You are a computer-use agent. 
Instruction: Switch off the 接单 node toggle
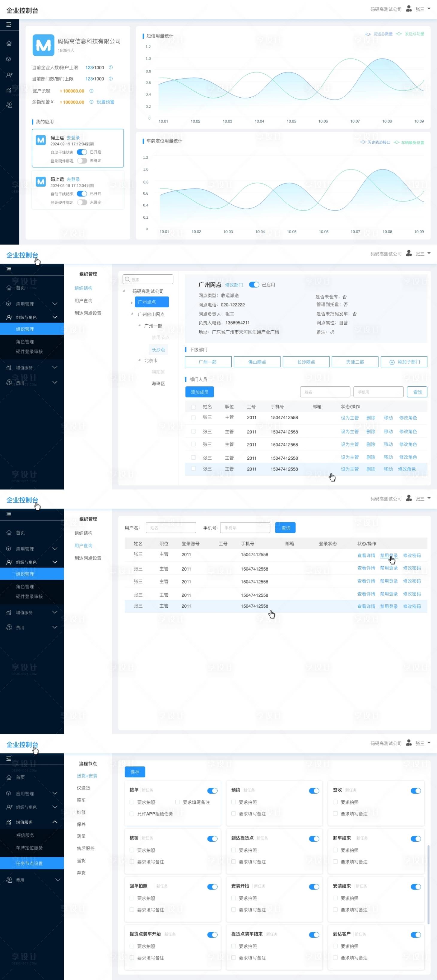pyautogui.click(x=212, y=790)
